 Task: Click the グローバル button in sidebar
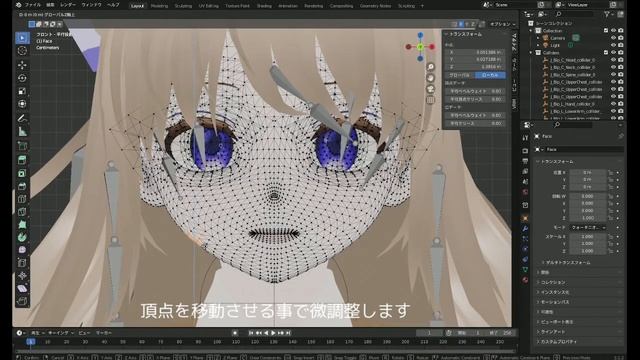(x=460, y=75)
